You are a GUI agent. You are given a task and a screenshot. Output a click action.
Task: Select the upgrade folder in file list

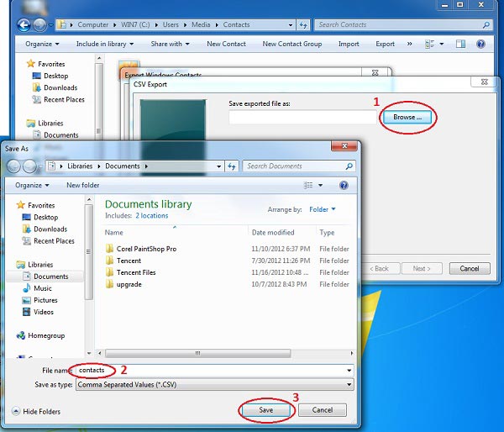point(129,284)
